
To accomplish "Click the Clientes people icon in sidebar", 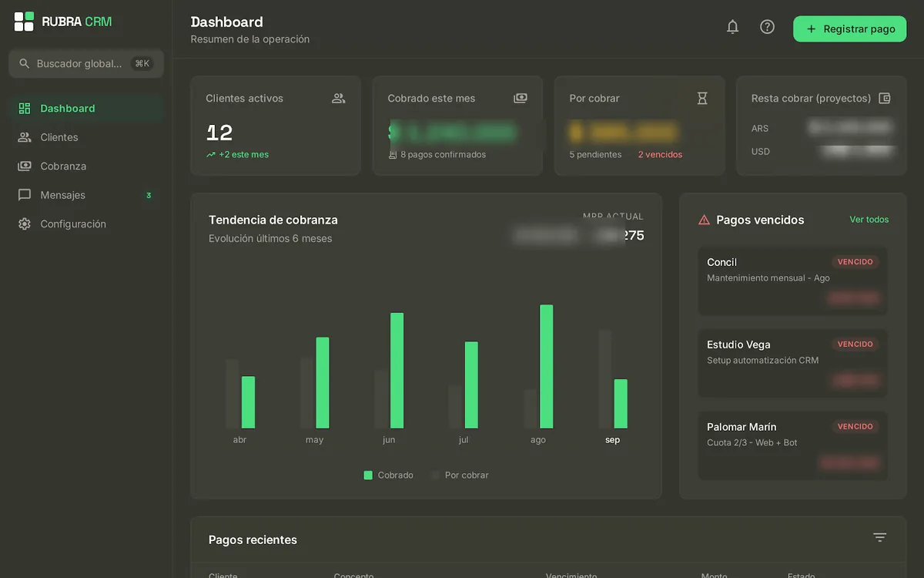I will [25, 137].
